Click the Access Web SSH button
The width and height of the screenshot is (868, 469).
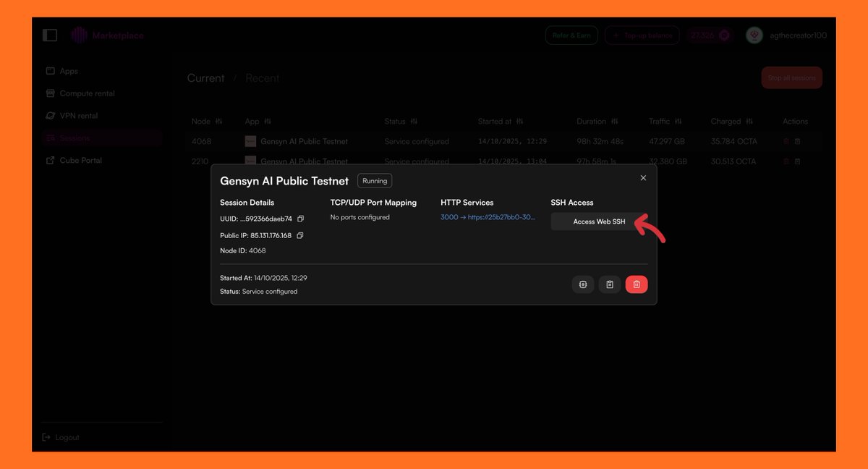pyautogui.click(x=599, y=221)
